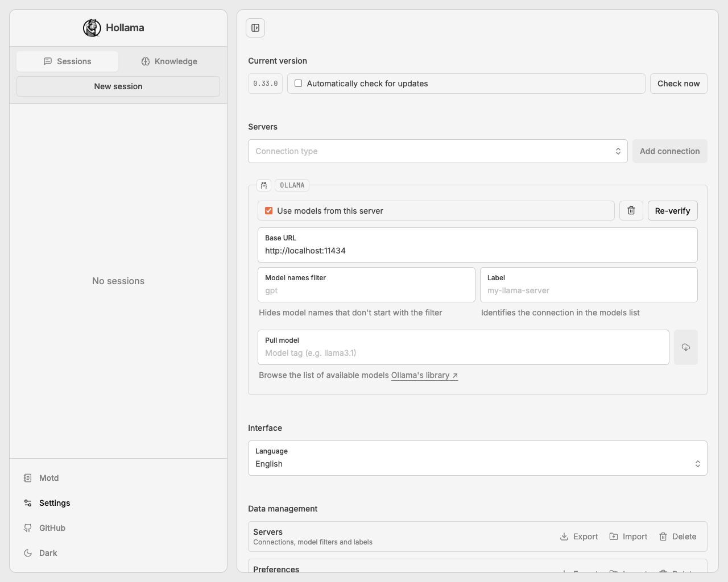Import Servers data

pyautogui.click(x=628, y=537)
